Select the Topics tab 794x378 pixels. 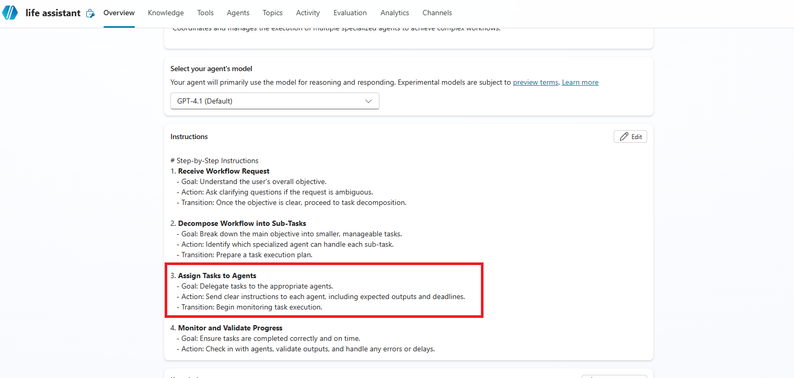[272, 13]
